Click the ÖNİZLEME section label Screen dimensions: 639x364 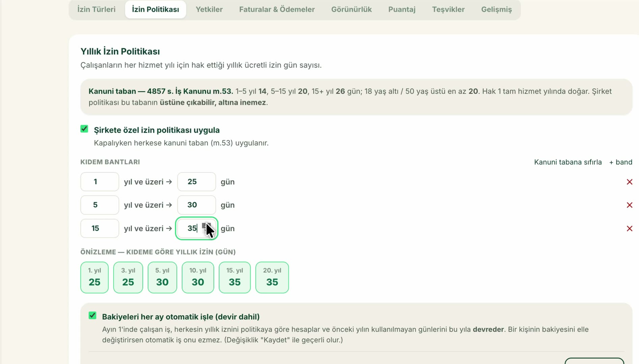tap(158, 252)
